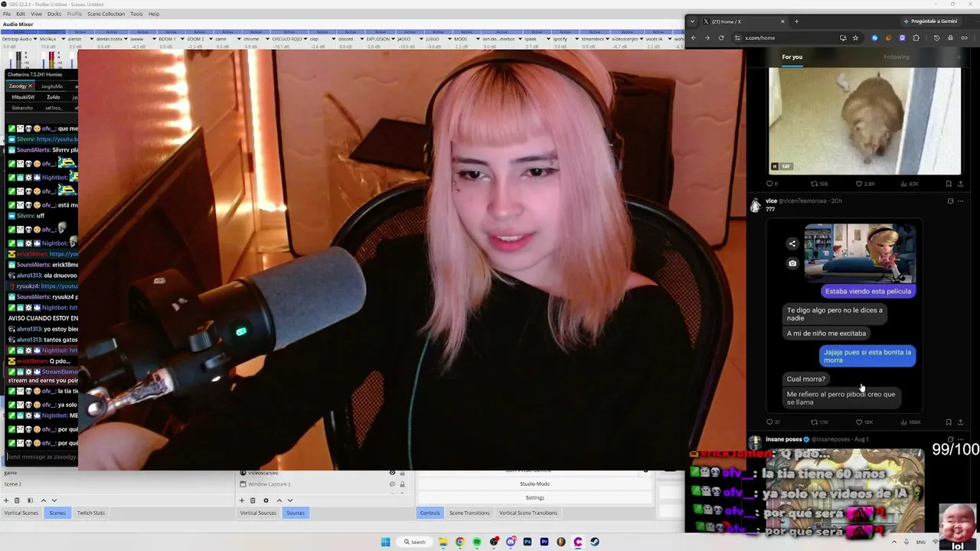980x551 pixels.
Task: Toggle visibility of videoscanjeo source
Action: [392, 473]
